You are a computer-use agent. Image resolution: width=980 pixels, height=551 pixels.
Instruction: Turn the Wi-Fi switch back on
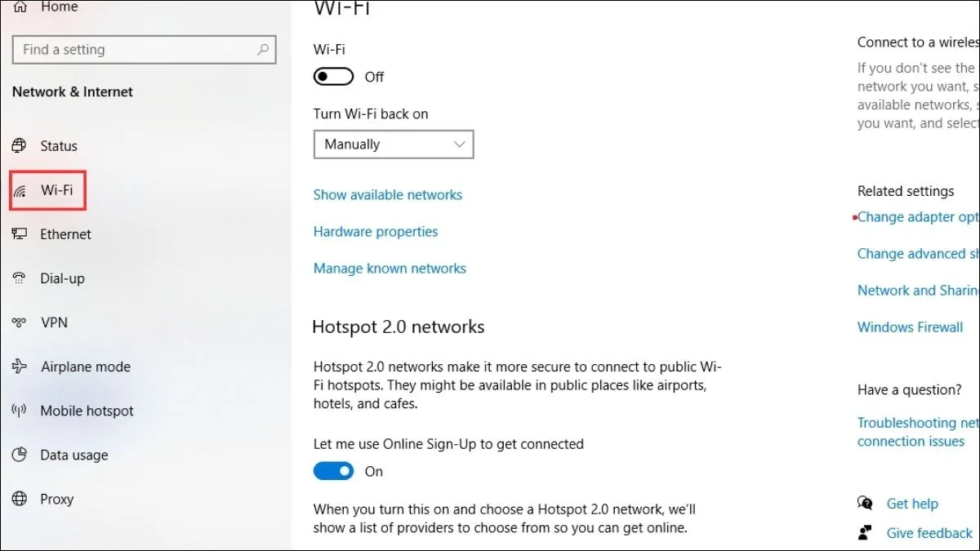click(332, 76)
